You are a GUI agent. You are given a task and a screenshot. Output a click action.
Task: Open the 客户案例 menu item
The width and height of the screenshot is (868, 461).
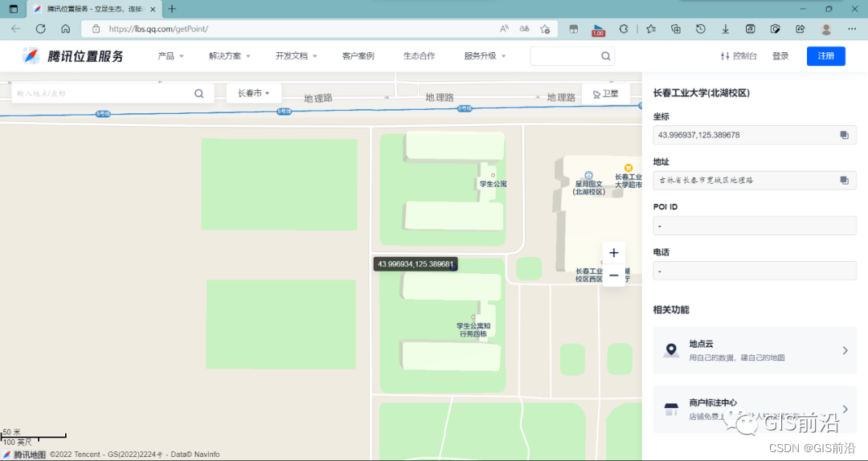click(358, 56)
